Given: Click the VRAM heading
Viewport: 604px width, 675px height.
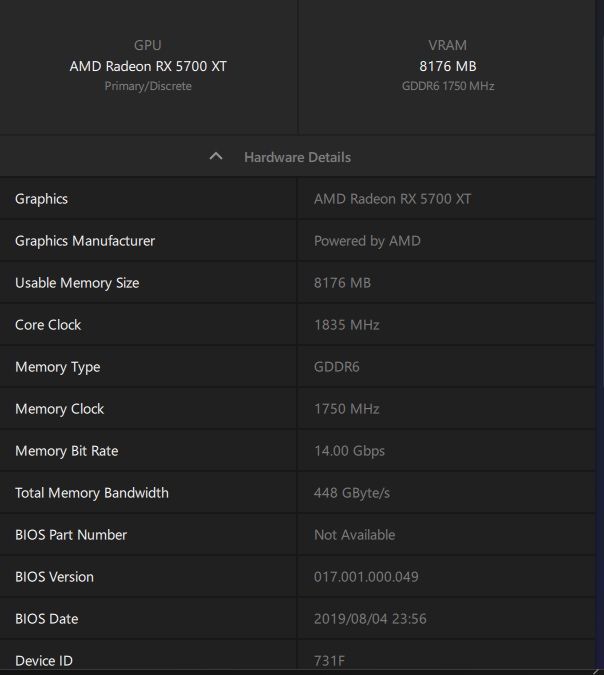Looking at the screenshot, I should 448,45.
